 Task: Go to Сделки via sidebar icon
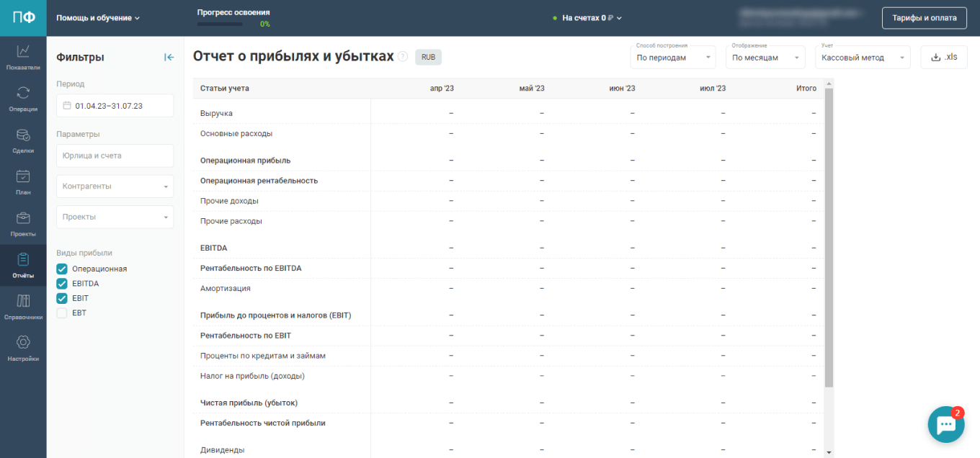pos(23,135)
